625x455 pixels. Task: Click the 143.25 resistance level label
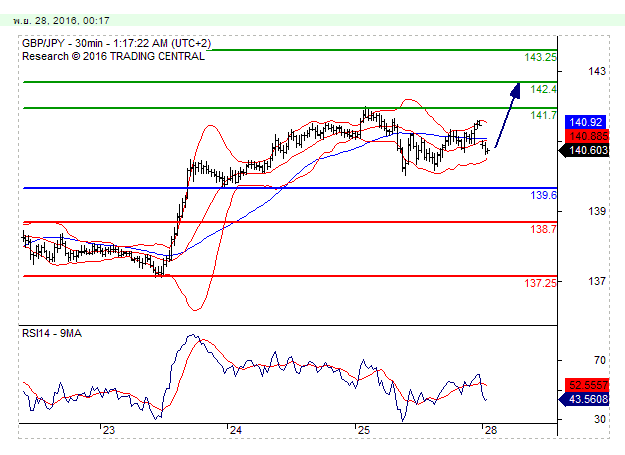click(540, 57)
